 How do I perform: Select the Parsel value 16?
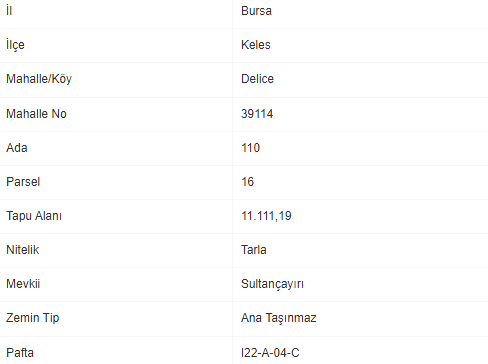click(247, 182)
